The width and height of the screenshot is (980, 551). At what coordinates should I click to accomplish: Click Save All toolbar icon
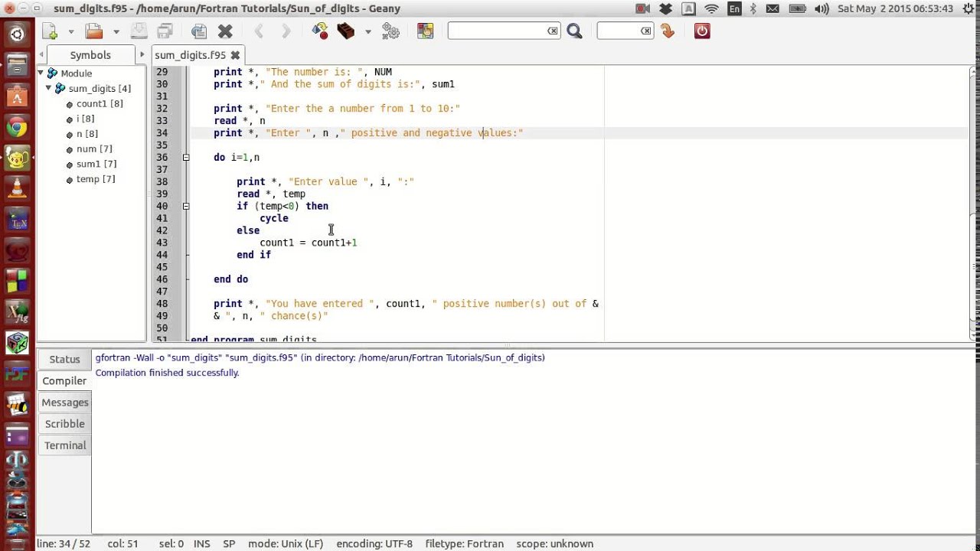(165, 31)
